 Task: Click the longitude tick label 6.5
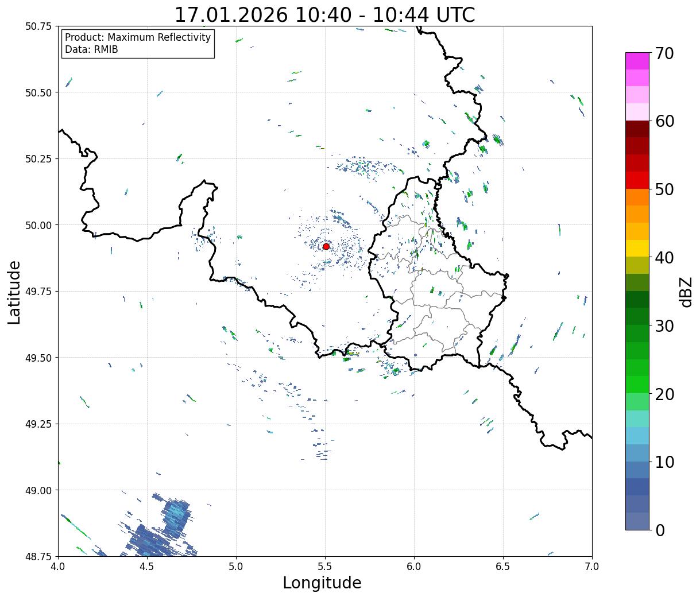503,567
